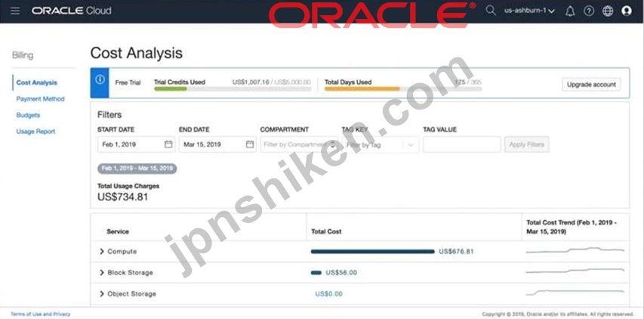Click the Block Storage cost US$58.00
Viewport: 644px width, 319px height.
click(x=341, y=273)
